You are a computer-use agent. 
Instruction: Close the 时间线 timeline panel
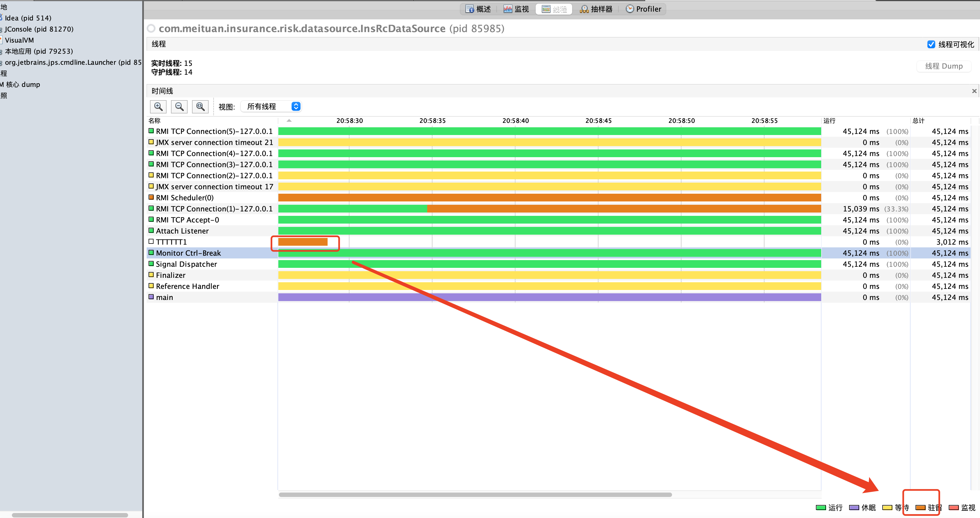(x=974, y=91)
